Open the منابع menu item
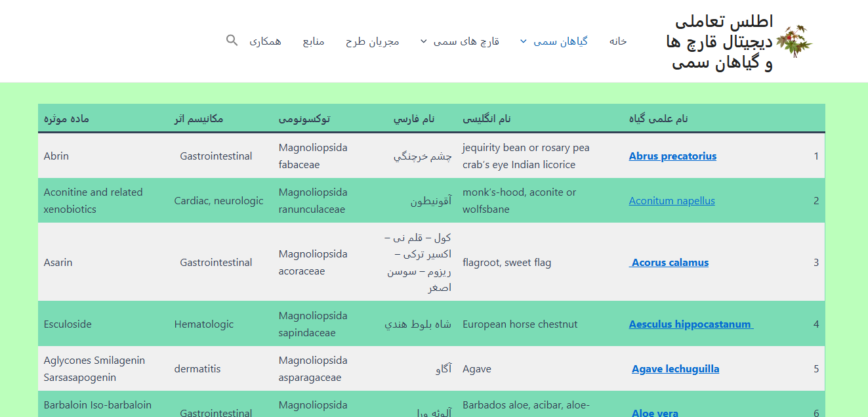The image size is (868, 417). click(313, 41)
